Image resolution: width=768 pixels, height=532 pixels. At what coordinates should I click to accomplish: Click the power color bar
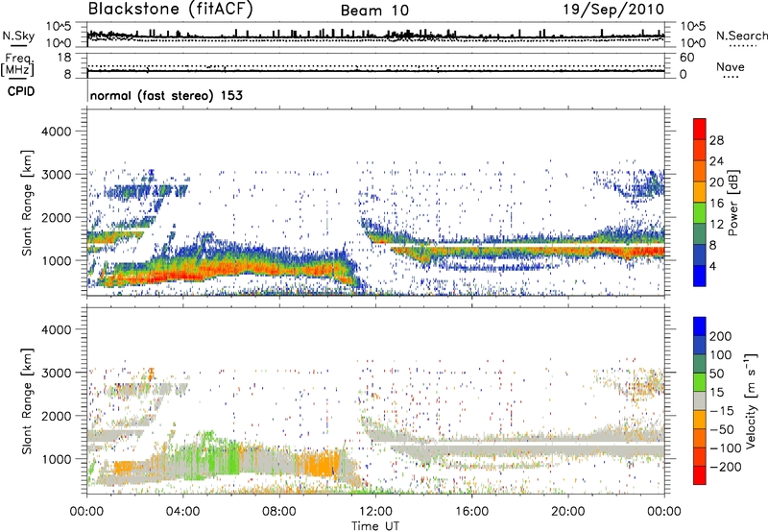click(x=700, y=203)
